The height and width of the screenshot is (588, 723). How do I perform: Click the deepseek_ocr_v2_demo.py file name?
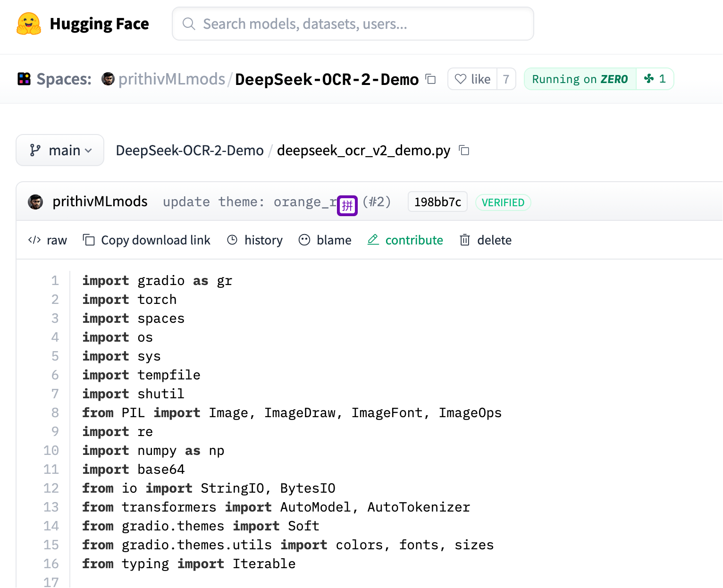tap(363, 150)
